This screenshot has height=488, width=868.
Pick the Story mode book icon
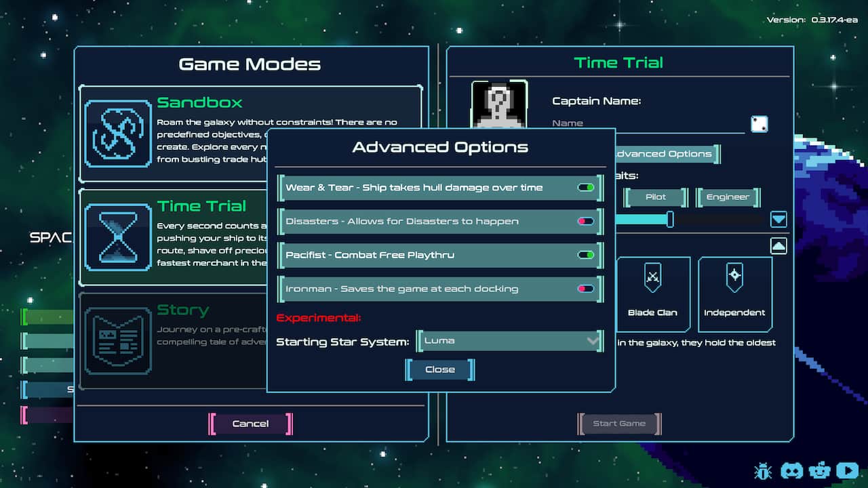point(118,341)
